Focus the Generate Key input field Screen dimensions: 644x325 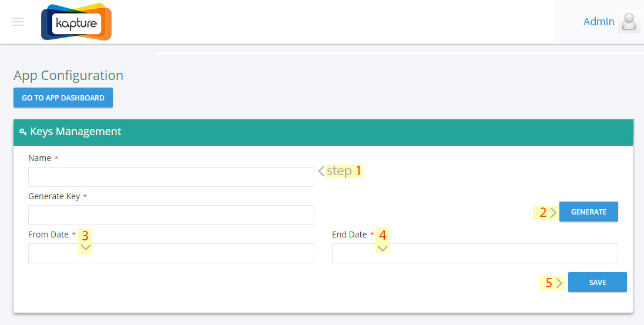coord(171,215)
